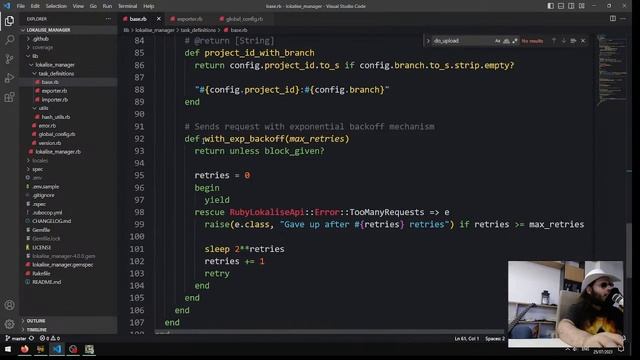Toggle secondary sidebar layout icon

click(x=571, y=6)
